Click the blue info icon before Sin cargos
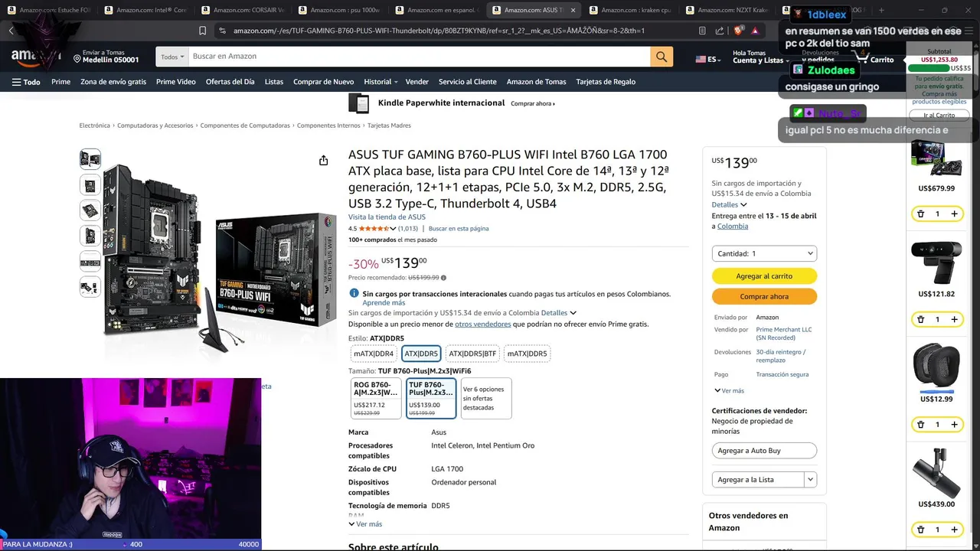This screenshot has width=980, height=551. pyautogui.click(x=354, y=293)
